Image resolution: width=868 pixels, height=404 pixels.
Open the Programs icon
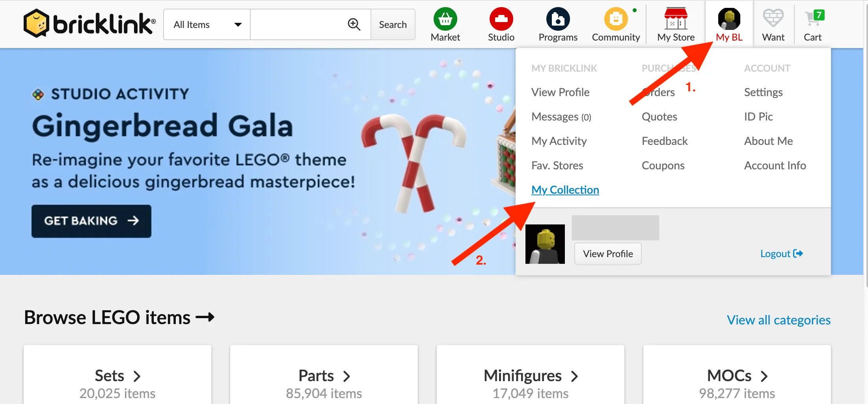click(x=558, y=19)
